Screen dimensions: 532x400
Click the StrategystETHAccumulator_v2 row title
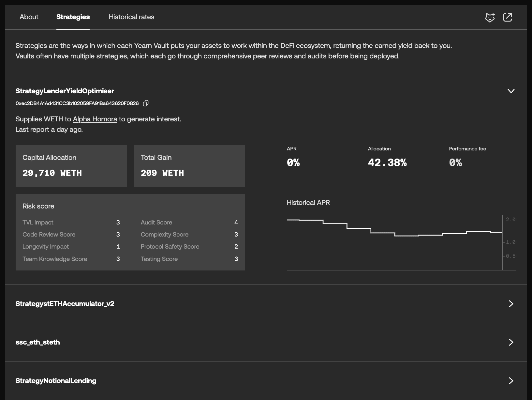click(65, 304)
